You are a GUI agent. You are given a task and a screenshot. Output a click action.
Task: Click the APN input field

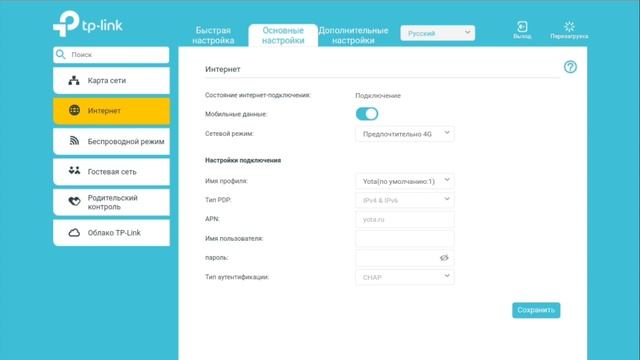(x=404, y=220)
